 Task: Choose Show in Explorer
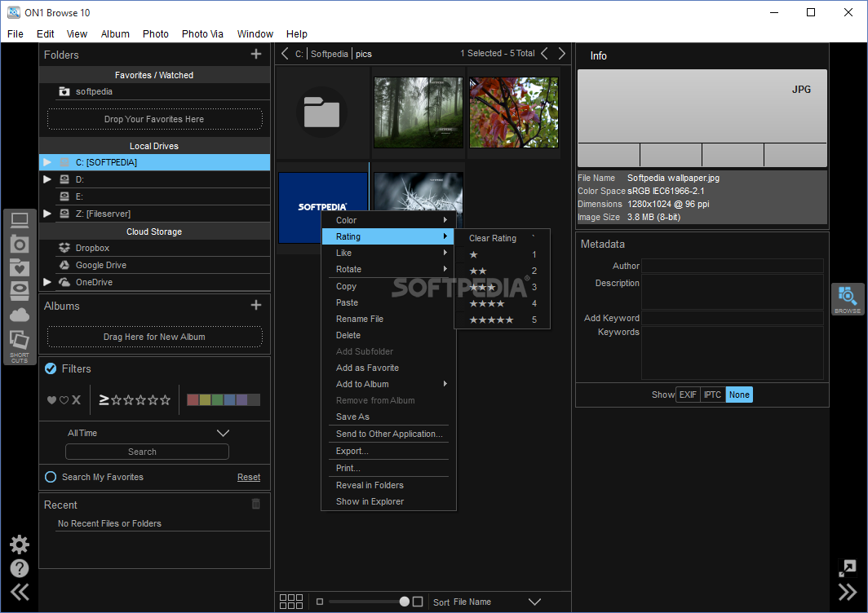[388, 501]
